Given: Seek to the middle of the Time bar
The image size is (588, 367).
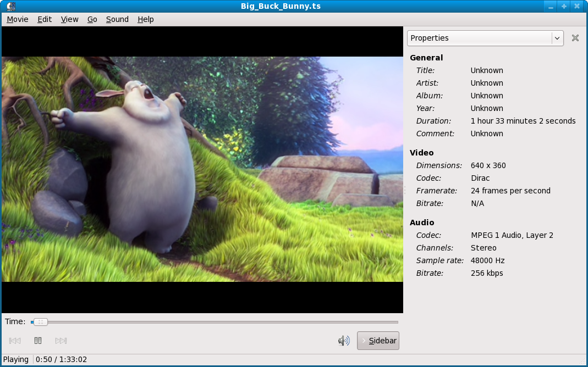Looking at the screenshot, I should click(215, 322).
